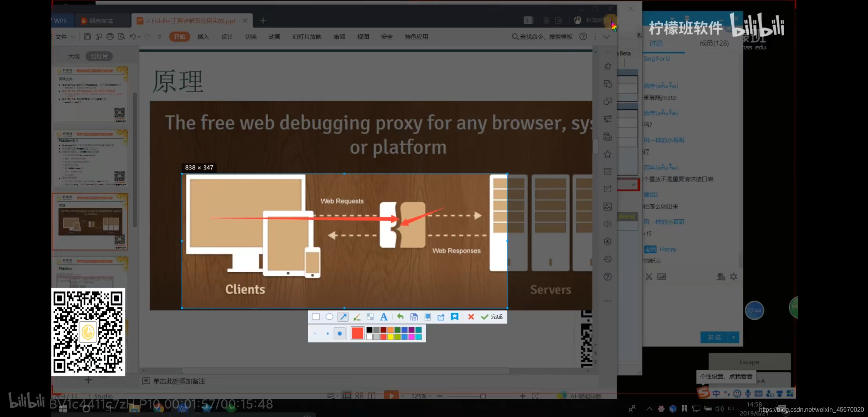Screen dimensions: 868x417
Task: Open the 125% zoom level dropdown
Action: coord(421,396)
